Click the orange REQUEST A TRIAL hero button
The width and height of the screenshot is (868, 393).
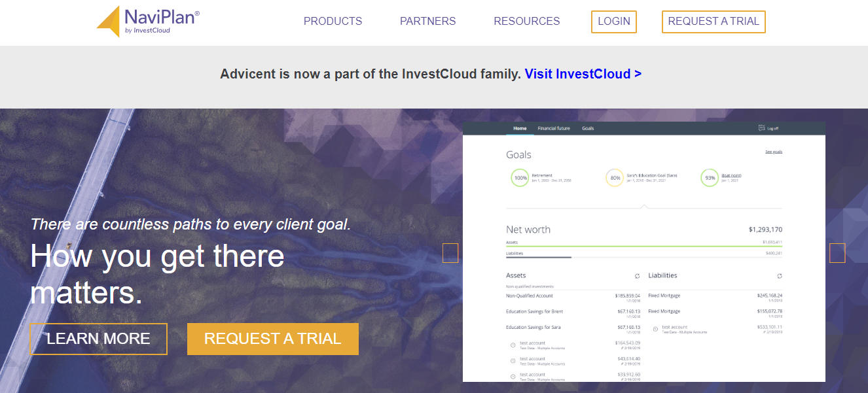pos(273,339)
